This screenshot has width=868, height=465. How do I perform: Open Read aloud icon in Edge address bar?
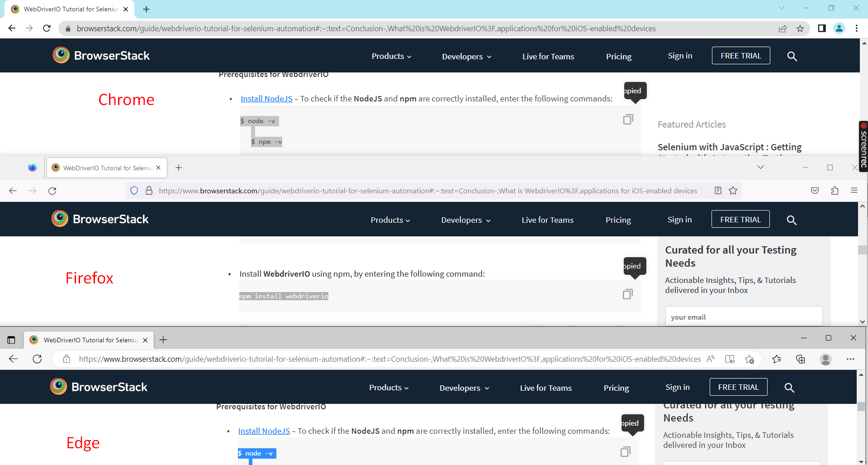click(710, 359)
